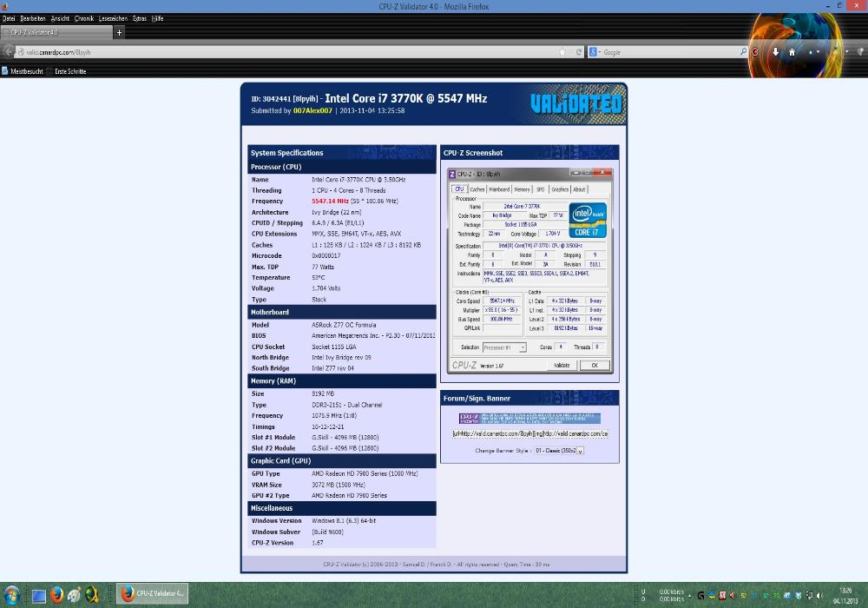Viewport: 868px width, 608px height.
Task: Click the Google search field
Action: click(x=670, y=52)
